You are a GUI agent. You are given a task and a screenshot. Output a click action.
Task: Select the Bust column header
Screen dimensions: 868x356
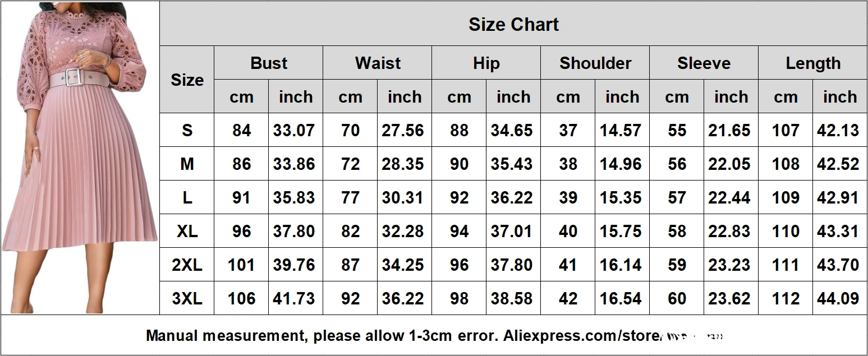point(269,63)
